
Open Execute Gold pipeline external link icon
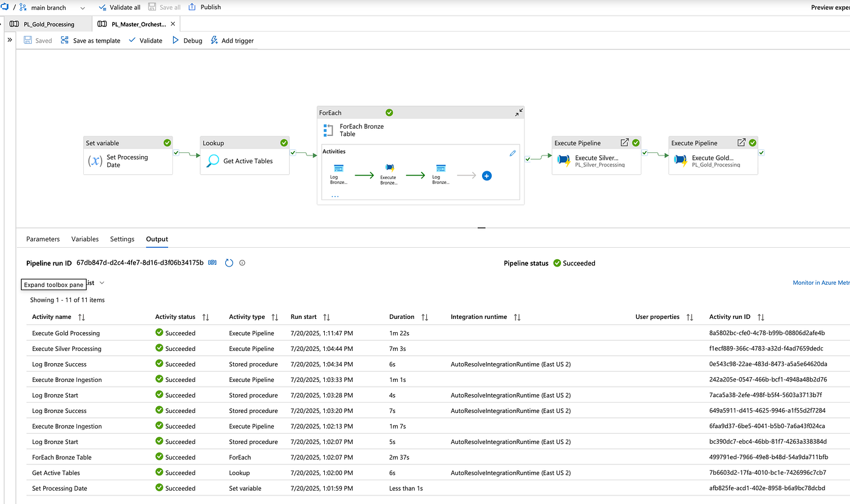pos(741,143)
